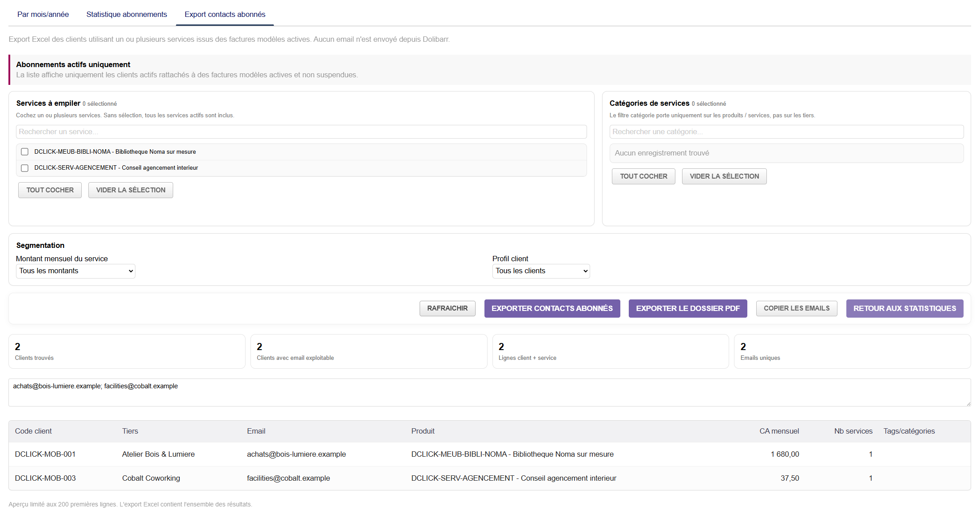Image resolution: width=980 pixels, height=522 pixels.
Task: Switch to Statistique abonnements tab
Action: 127,14
